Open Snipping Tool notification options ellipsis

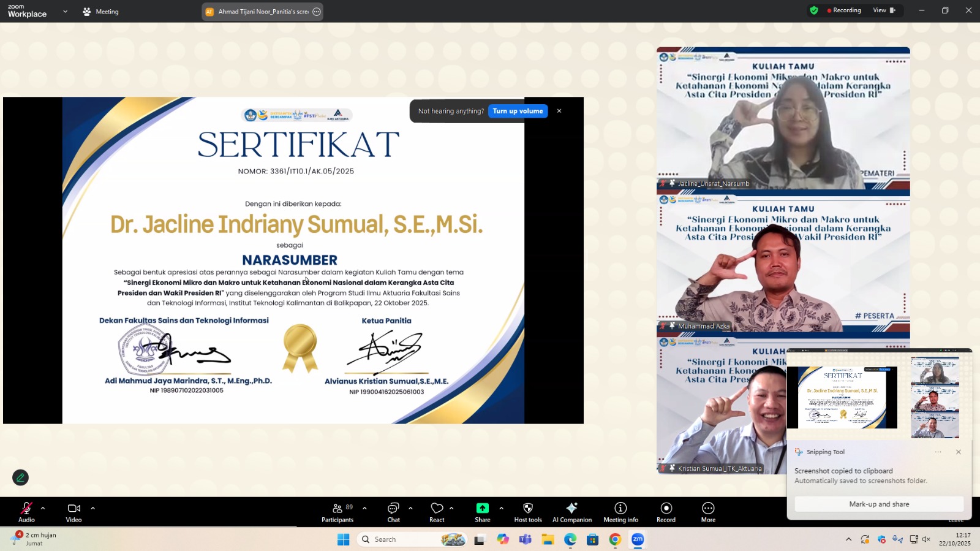point(938,452)
